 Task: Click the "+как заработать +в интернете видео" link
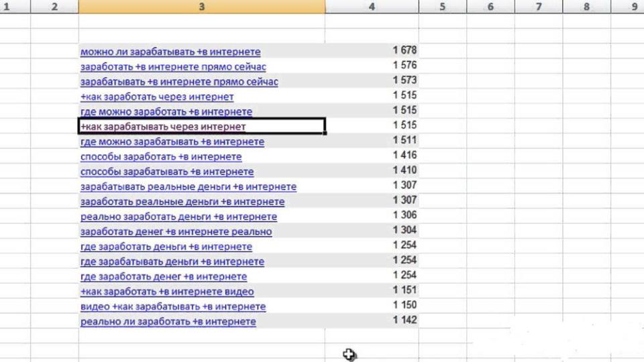click(166, 292)
